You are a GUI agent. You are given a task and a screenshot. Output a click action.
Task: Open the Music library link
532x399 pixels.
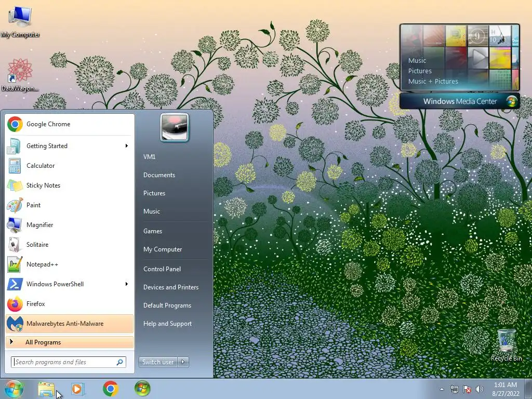[151, 211]
